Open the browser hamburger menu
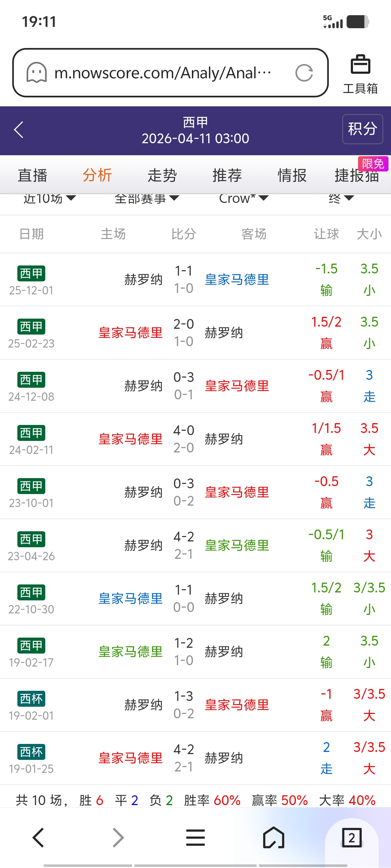Image resolution: width=391 pixels, height=868 pixels. 195,838
